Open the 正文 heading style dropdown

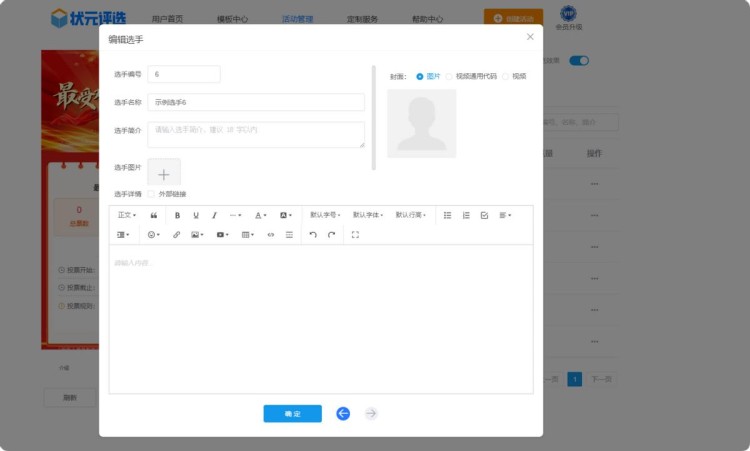pos(127,215)
